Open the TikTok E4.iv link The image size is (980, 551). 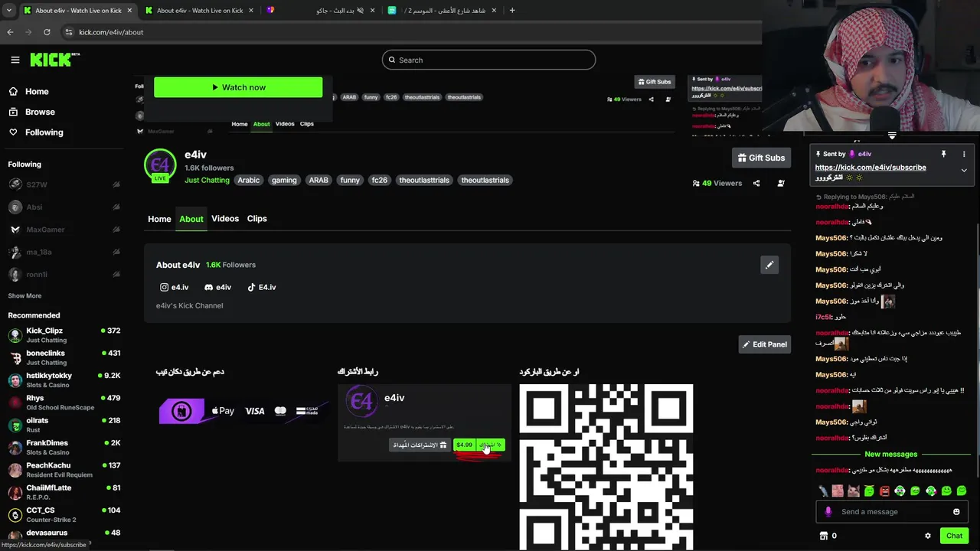click(x=261, y=287)
